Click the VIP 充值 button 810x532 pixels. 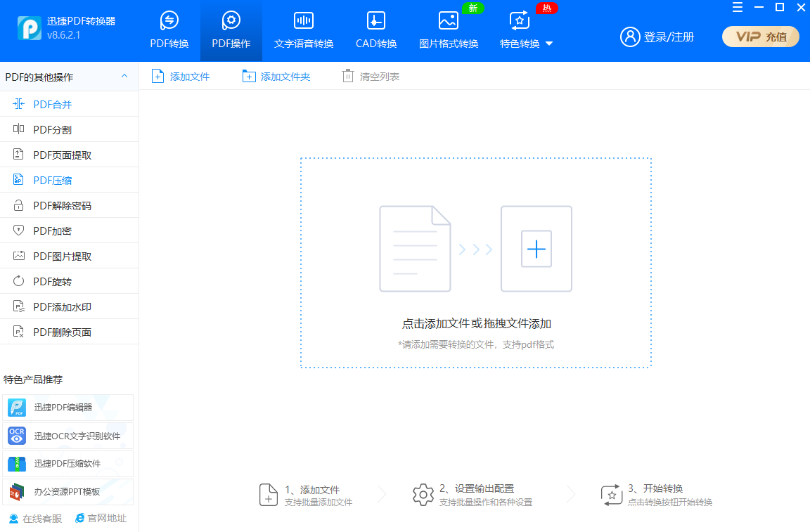760,37
